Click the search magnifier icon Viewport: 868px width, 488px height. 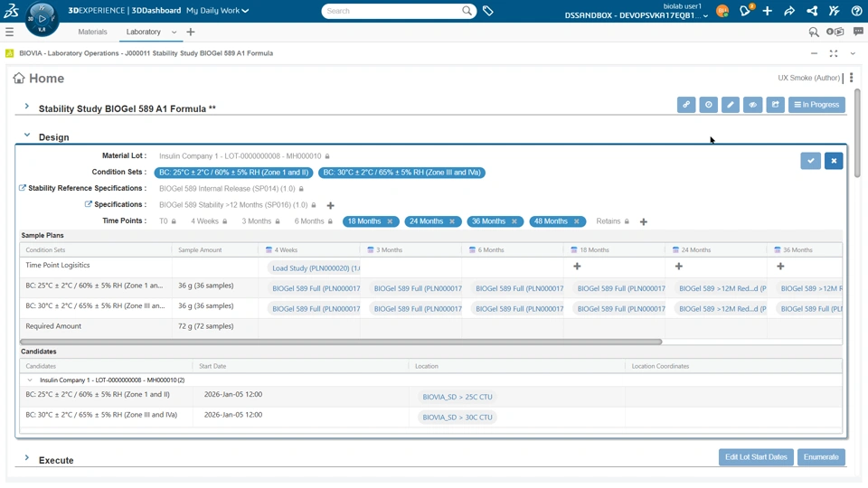[467, 11]
